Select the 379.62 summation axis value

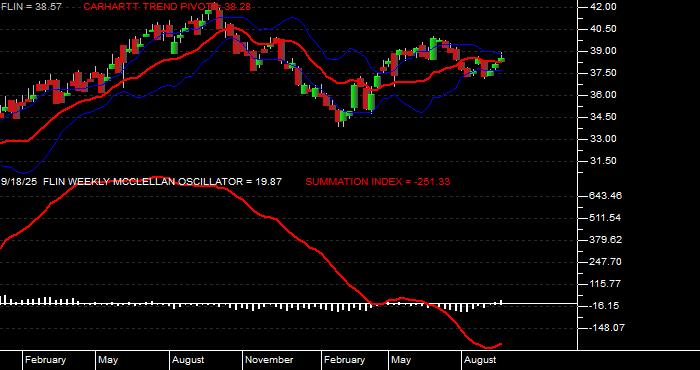pyautogui.click(x=606, y=240)
